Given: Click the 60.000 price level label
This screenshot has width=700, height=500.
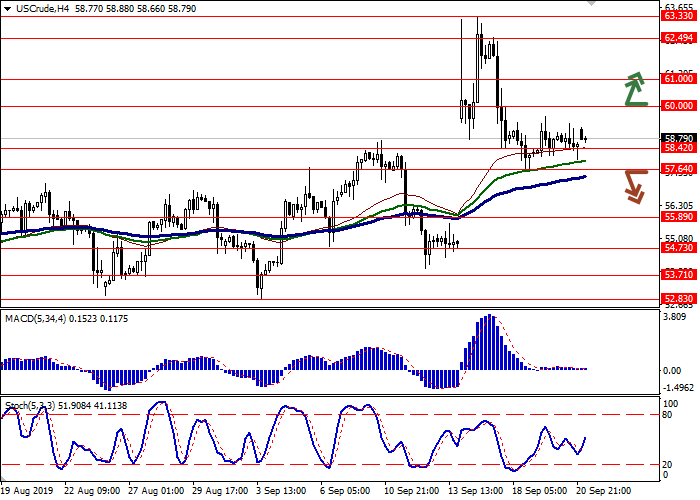Looking at the screenshot, I should pos(678,105).
